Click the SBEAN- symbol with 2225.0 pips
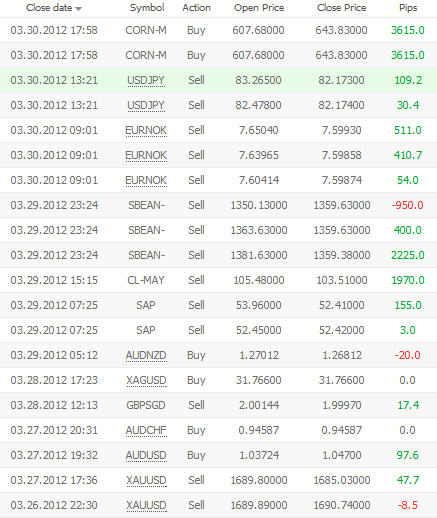This screenshot has width=437, height=518. click(x=146, y=255)
